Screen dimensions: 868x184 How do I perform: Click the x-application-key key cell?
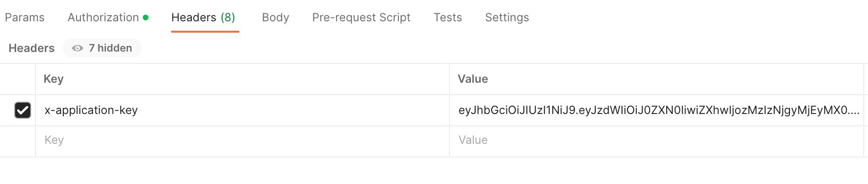coord(243,110)
